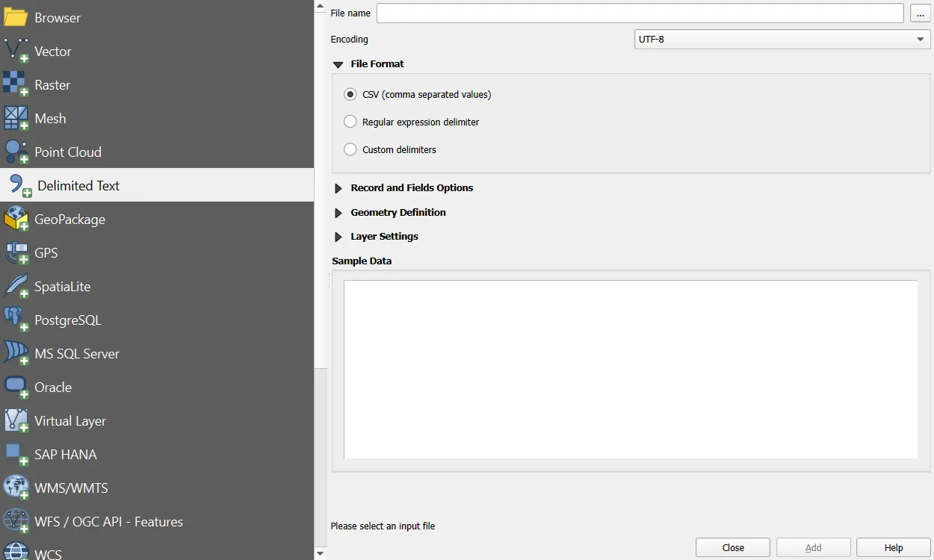Select CSV (comma separated values) format
The height and width of the screenshot is (560, 934).
point(418,95)
